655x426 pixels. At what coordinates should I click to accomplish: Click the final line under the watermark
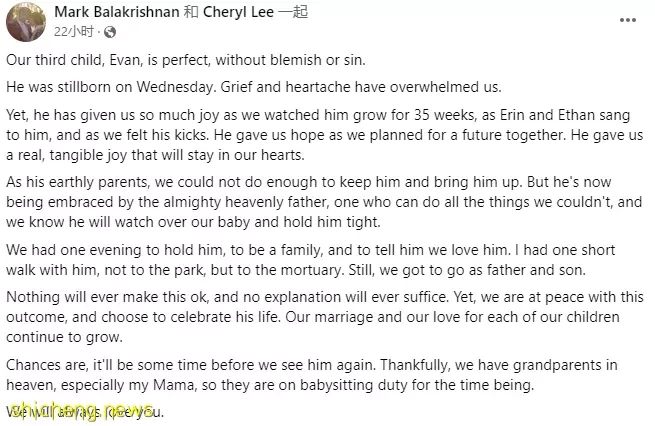[x=85, y=412]
